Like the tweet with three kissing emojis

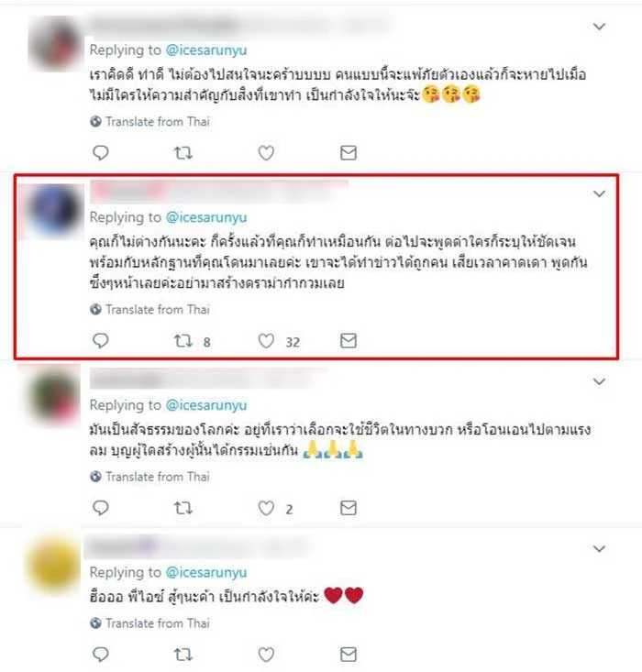pos(266,153)
